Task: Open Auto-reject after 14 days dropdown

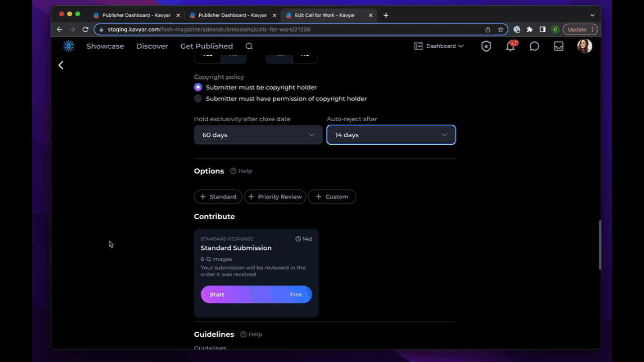Action: [x=391, y=135]
